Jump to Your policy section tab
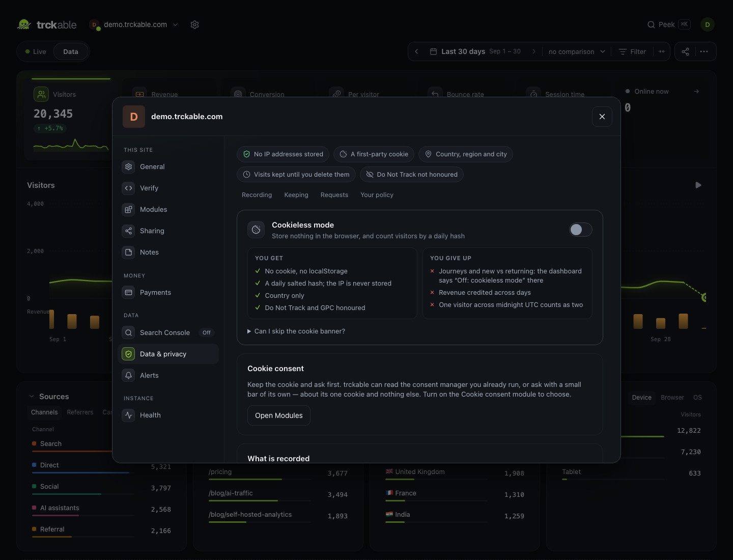733x560 pixels. [377, 195]
